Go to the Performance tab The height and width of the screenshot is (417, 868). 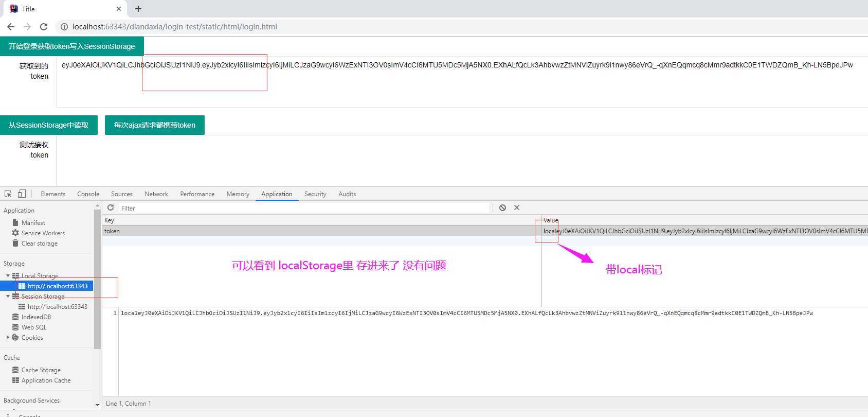(x=197, y=194)
